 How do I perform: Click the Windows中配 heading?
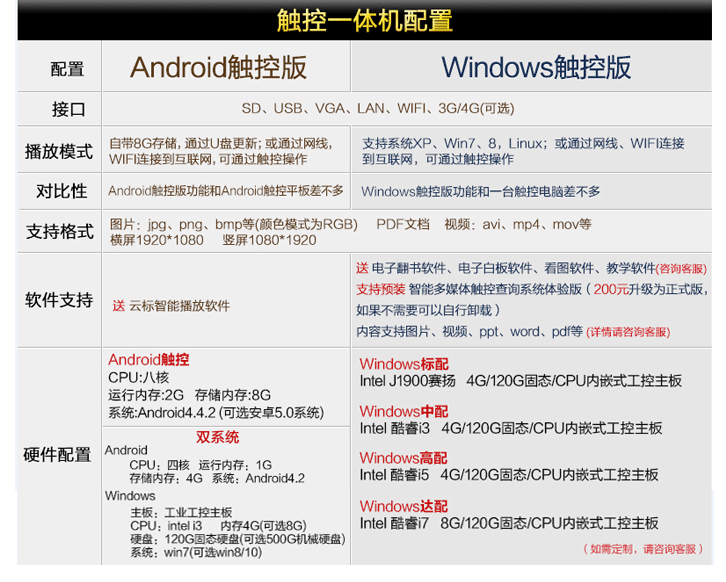(x=404, y=411)
